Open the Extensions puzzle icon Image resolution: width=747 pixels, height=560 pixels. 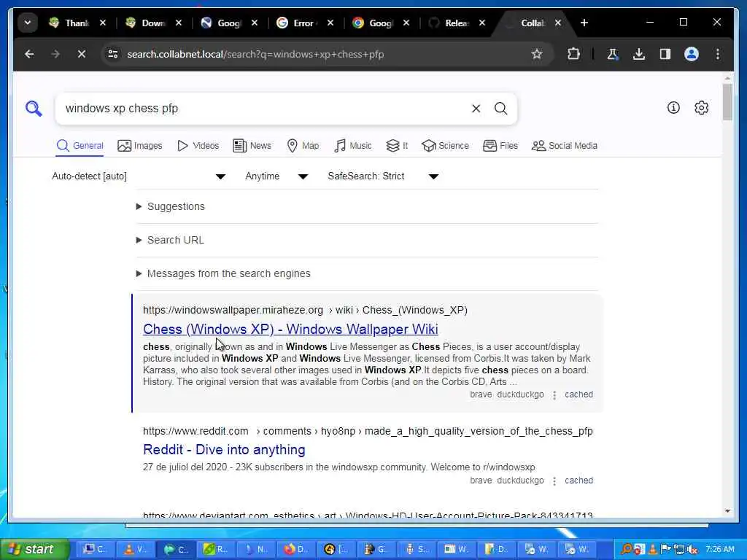click(x=573, y=54)
